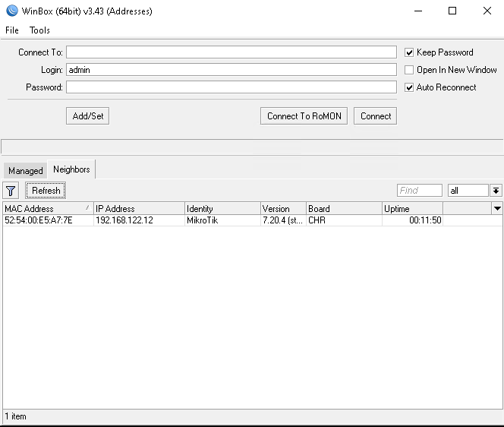Click the 'all' column filter box
Image resolution: width=504 pixels, height=427 pixels.
(468, 191)
